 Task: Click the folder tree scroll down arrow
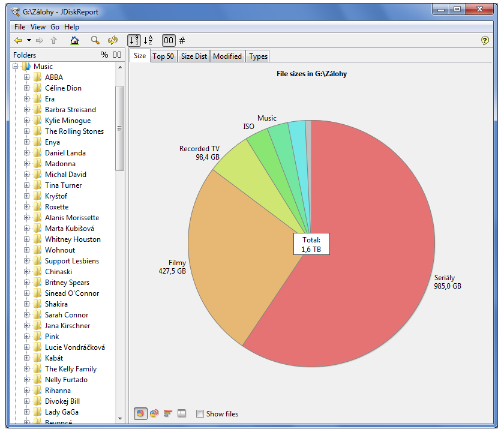(x=119, y=418)
